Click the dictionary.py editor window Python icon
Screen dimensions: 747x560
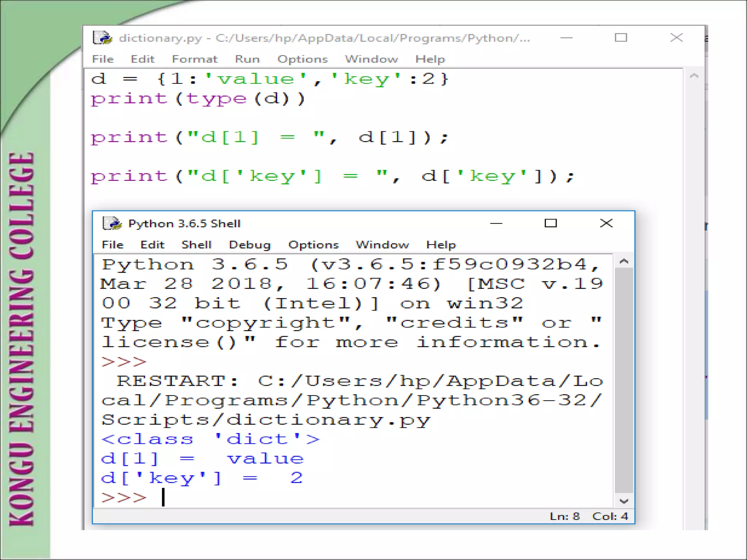[102, 38]
